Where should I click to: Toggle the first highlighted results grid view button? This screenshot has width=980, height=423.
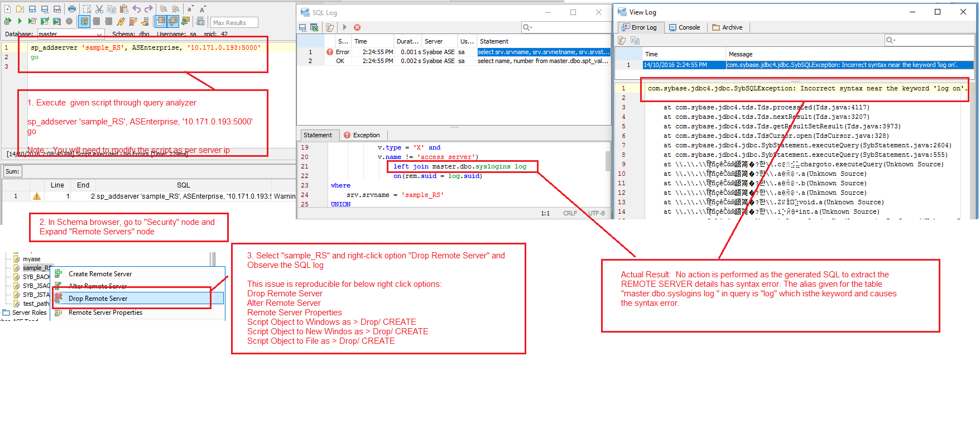tap(161, 21)
